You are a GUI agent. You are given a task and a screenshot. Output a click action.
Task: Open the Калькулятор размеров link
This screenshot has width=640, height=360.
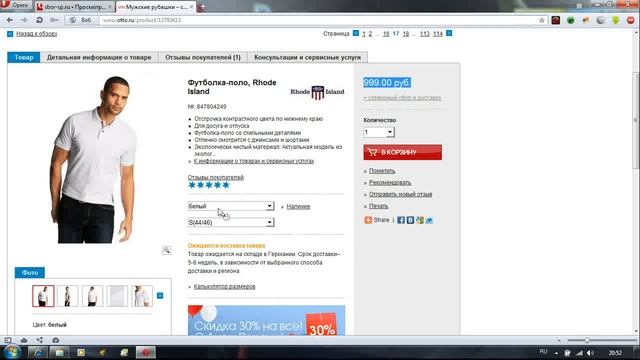224,287
